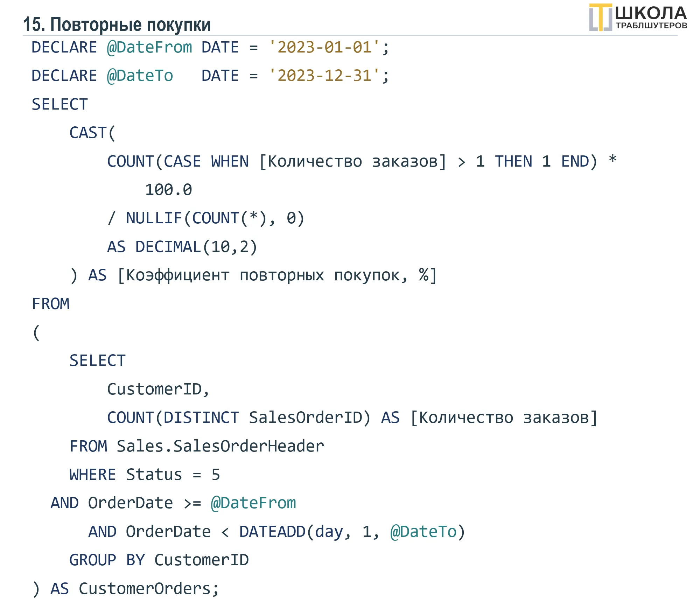Viewport: 700px width, 616px height.
Task: Click the ') AS CustomerOrders;' line
Action: tap(126, 589)
